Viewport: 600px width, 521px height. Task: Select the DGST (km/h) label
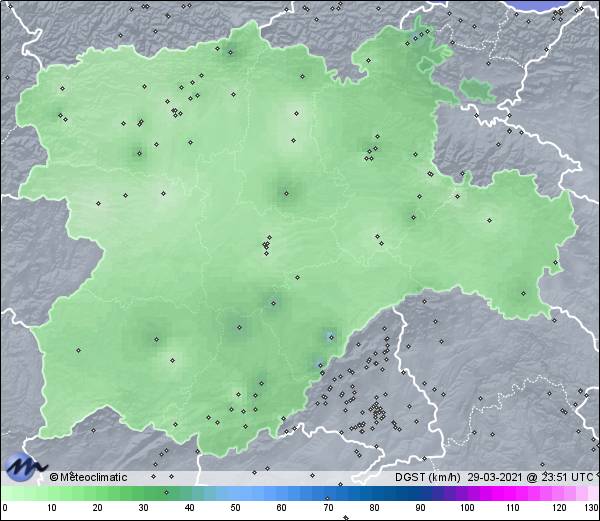(x=428, y=477)
